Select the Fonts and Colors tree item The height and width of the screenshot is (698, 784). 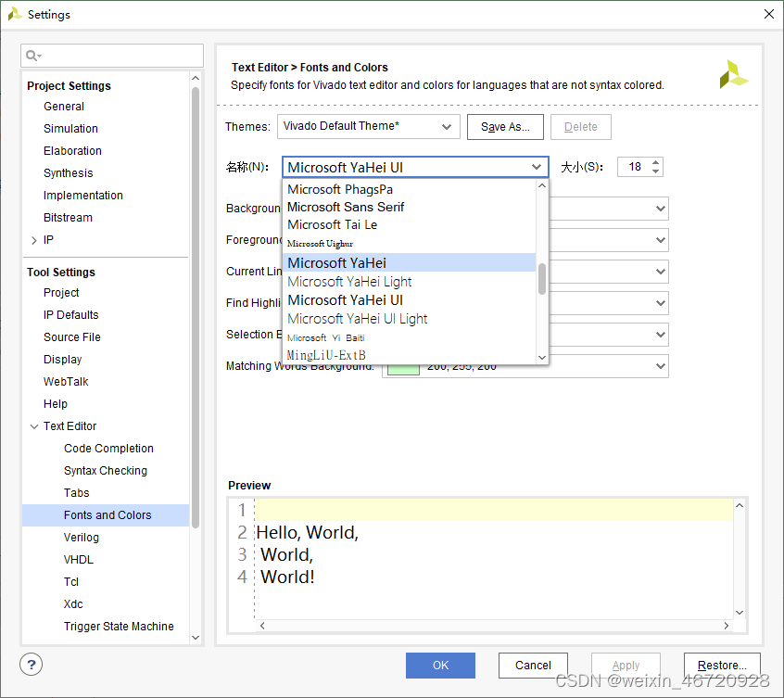[106, 515]
